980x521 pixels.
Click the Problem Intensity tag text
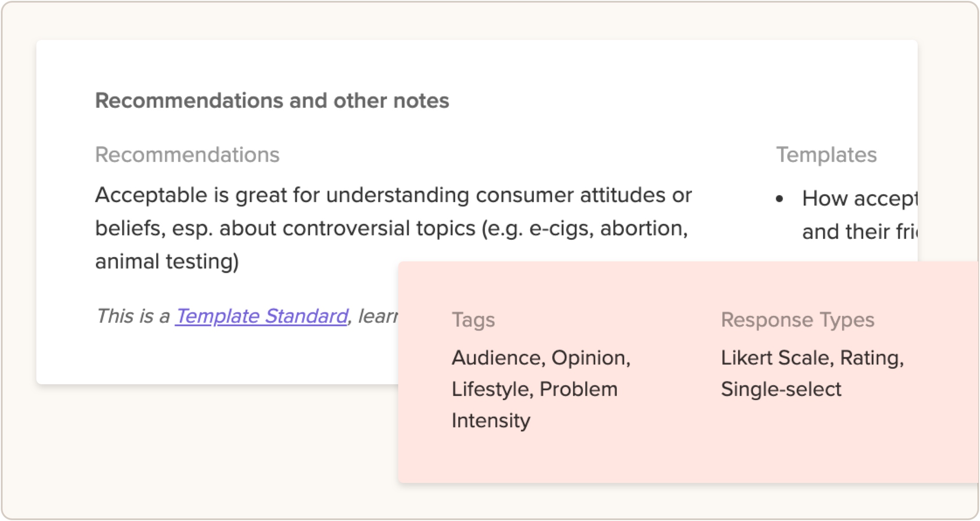[x=535, y=405]
